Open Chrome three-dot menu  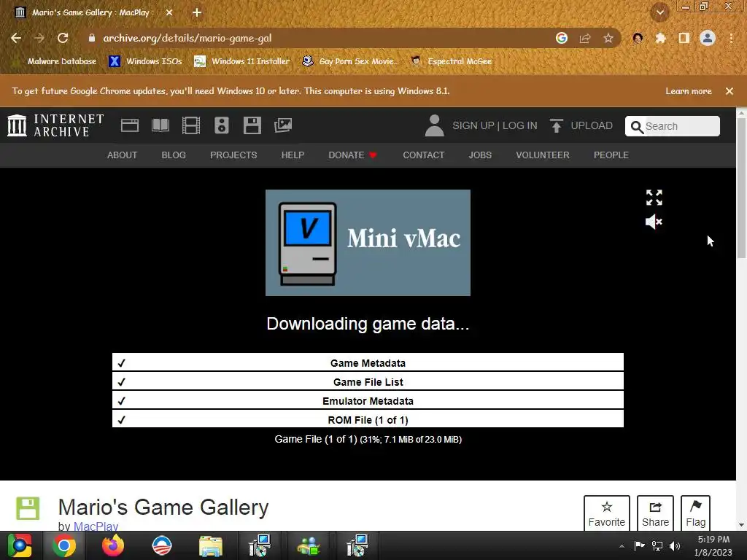731,38
